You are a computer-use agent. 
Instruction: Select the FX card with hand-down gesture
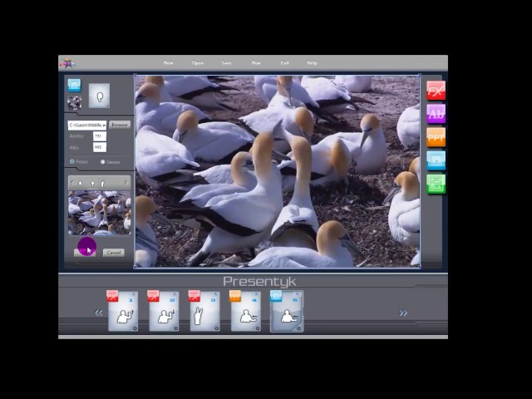(164, 311)
